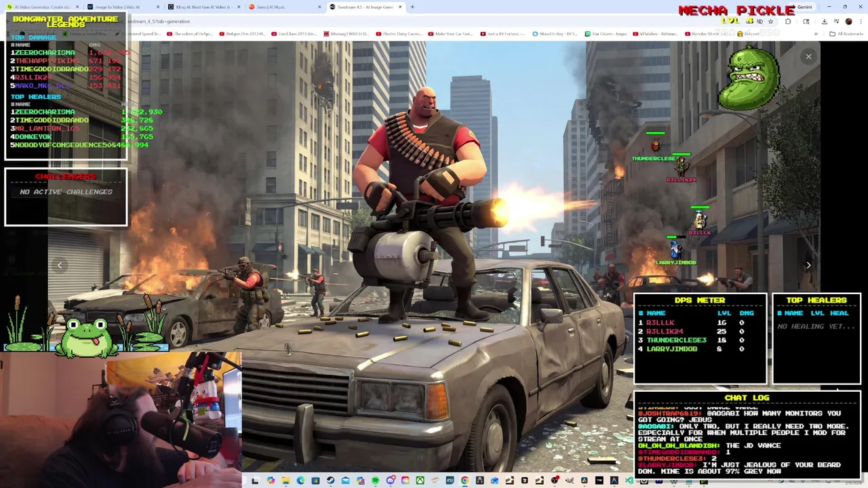The height and width of the screenshot is (488, 868).
Task: Click LARRYJIMBOB row in DPS meter
Action: pyautogui.click(x=701, y=348)
